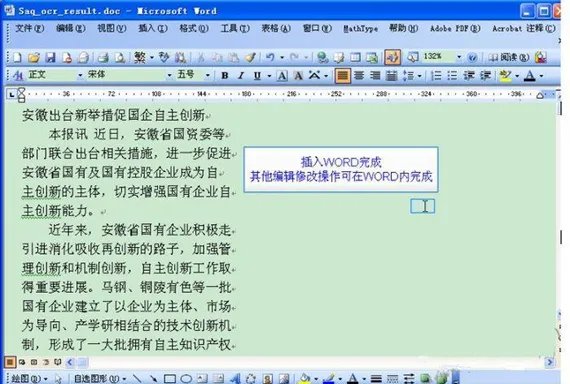The width and height of the screenshot is (570, 384).
Task: Open the 编辑(E) menu
Action: coord(71,28)
